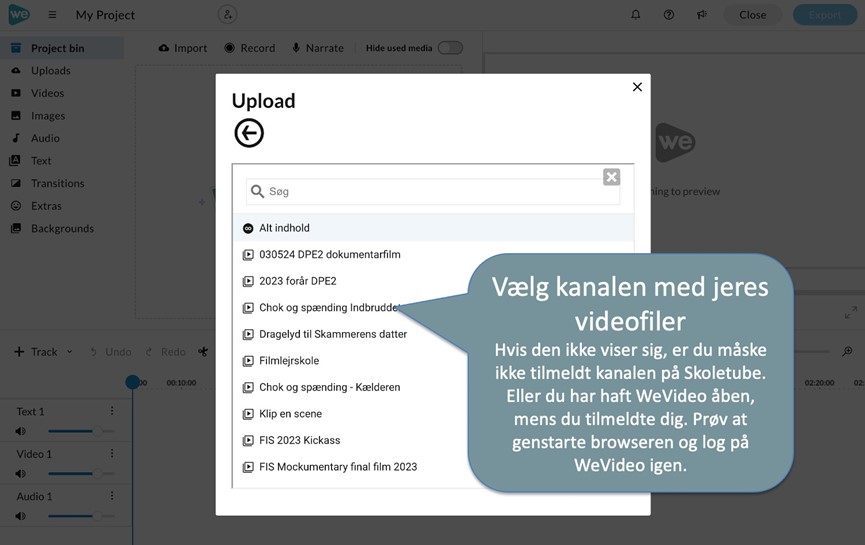Click the expand preview fullscreen icon
This screenshot has width=865, height=545.
[x=851, y=312]
